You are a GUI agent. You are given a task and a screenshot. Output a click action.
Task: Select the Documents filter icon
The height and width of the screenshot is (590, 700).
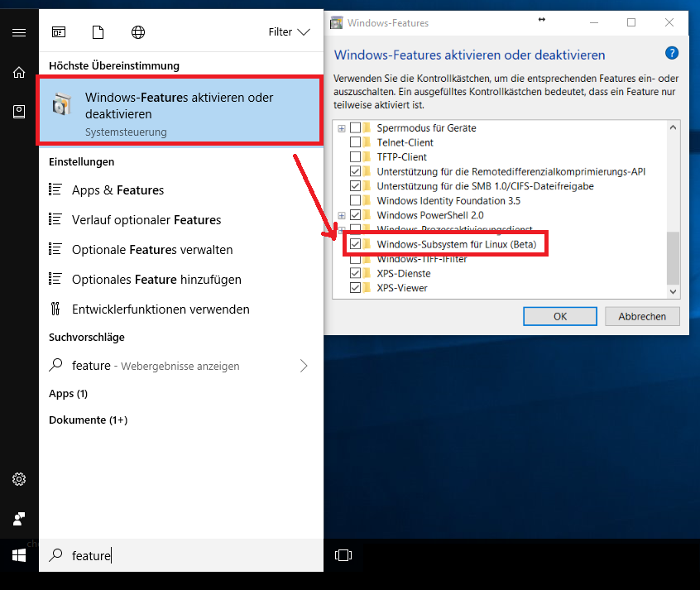click(x=98, y=32)
